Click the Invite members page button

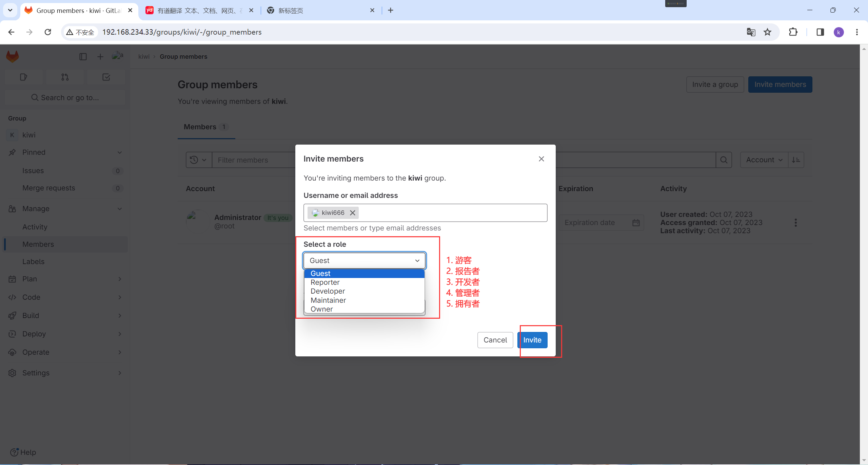[x=780, y=85]
